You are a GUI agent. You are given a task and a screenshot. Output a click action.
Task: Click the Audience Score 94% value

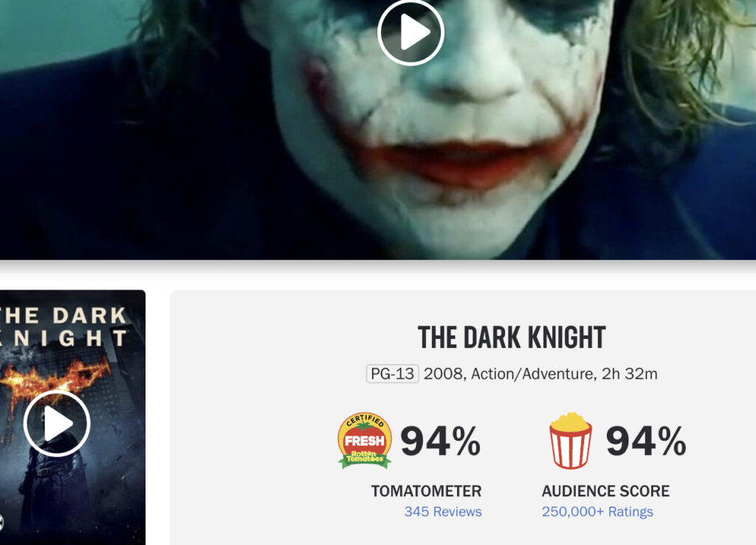[645, 441]
